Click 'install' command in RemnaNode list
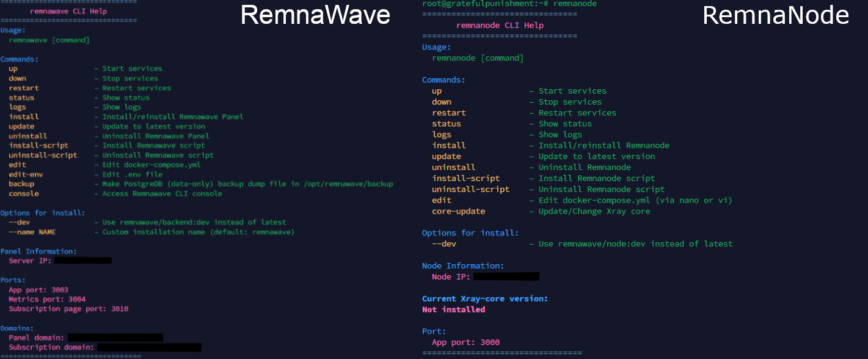The image size is (868, 359). click(x=449, y=146)
